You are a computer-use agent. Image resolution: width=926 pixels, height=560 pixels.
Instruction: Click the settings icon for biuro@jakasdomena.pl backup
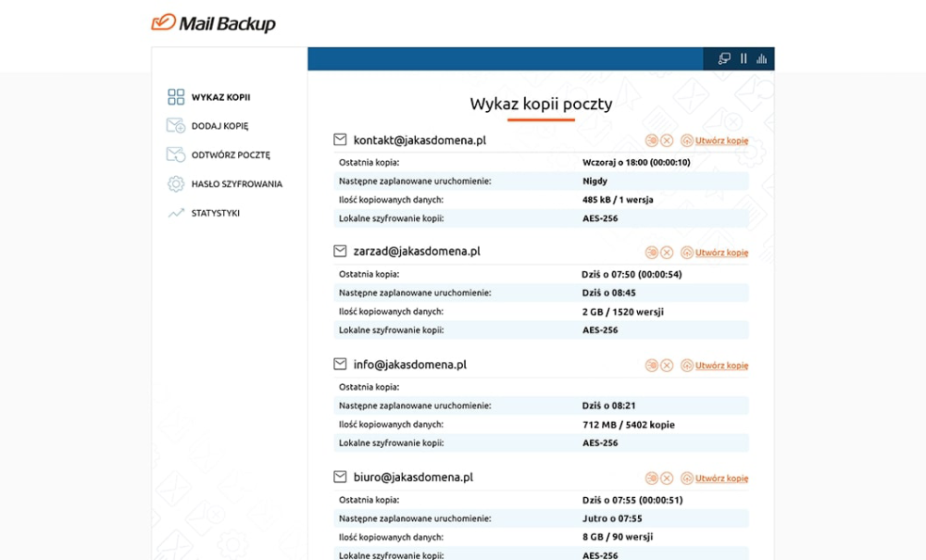651,478
